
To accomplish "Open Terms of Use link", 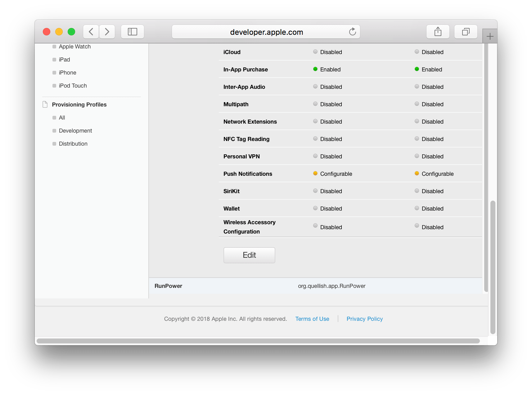I will [x=312, y=319].
